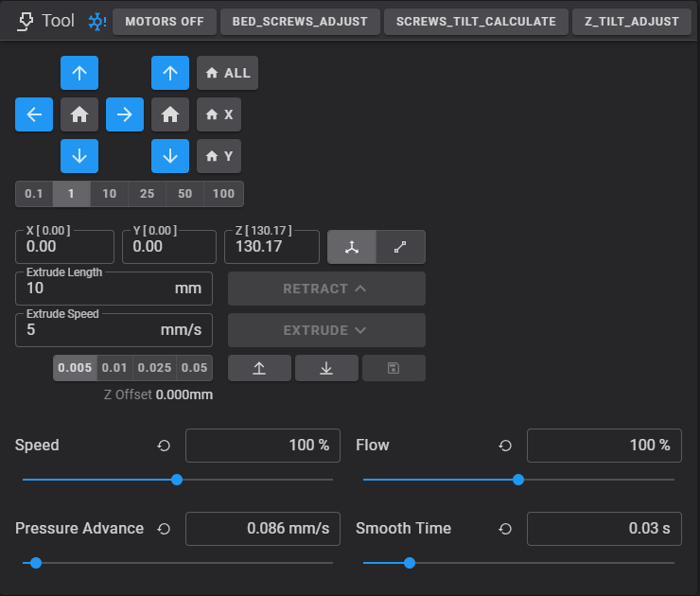The image size is (700, 596).
Task: Raise Z offset with up-arrow button
Action: tap(259, 368)
